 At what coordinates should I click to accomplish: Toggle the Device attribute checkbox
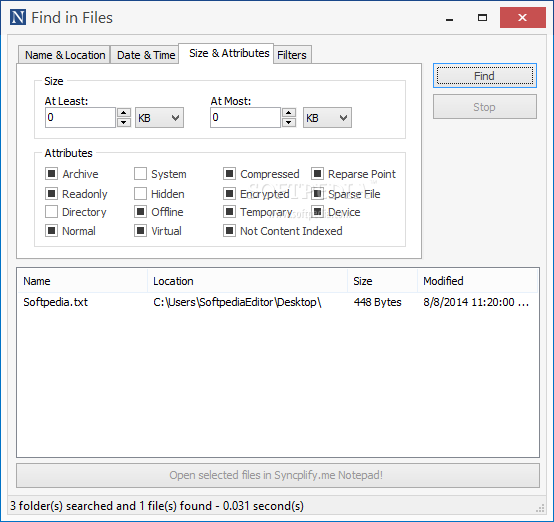(x=317, y=212)
